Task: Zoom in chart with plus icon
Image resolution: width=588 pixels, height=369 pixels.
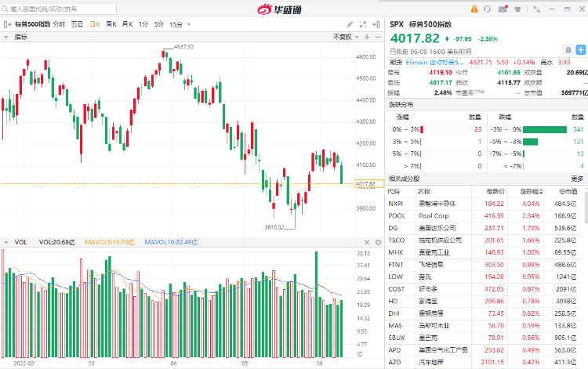Action: (367, 37)
